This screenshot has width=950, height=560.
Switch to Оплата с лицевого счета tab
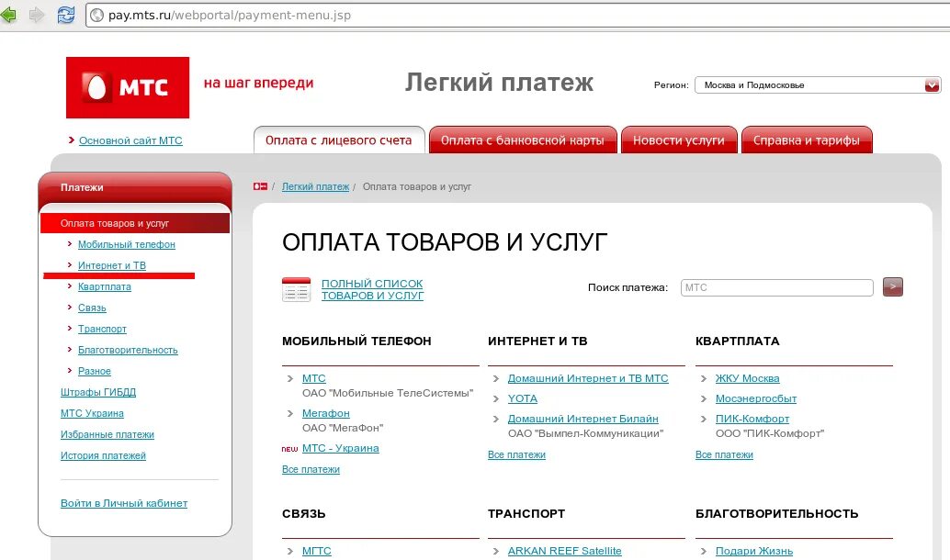(339, 140)
